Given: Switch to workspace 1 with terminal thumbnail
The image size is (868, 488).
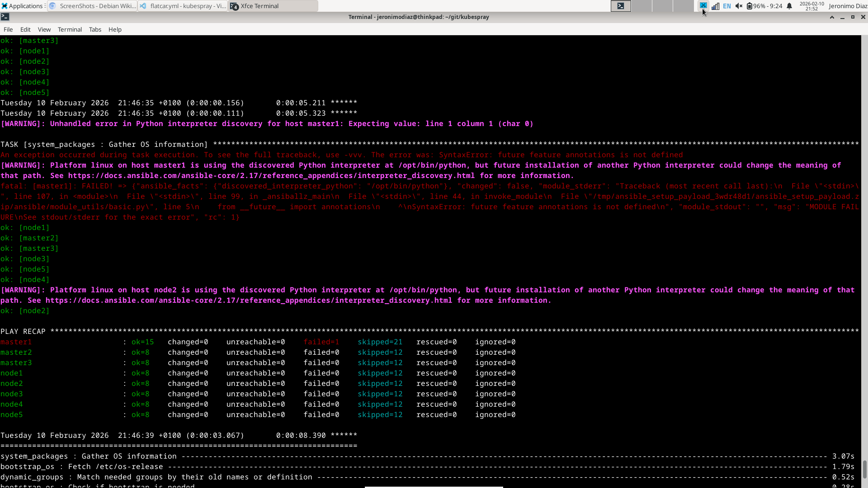Looking at the screenshot, I should [x=621, y=6].
